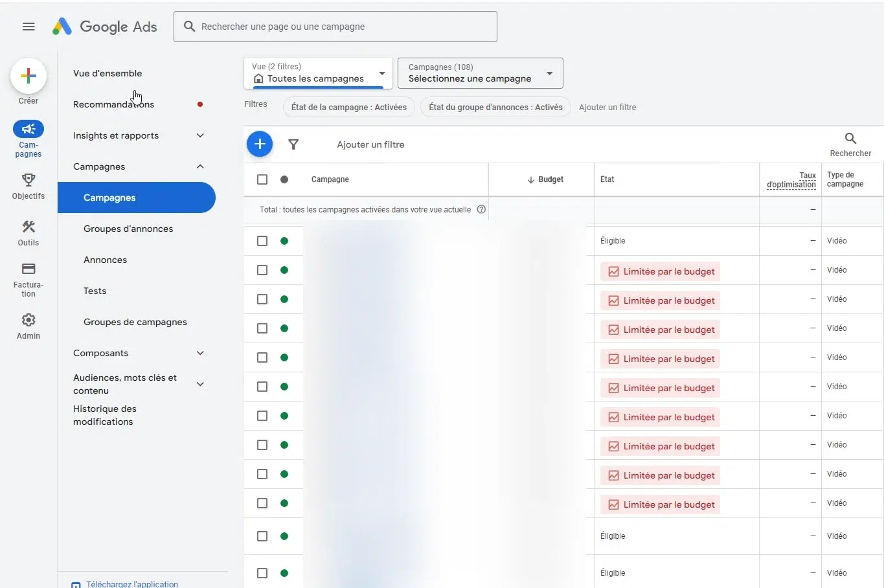Check the box of the first Éligible campaign row
This screenshot has width=884, height=588.
[x=262, y=241]
